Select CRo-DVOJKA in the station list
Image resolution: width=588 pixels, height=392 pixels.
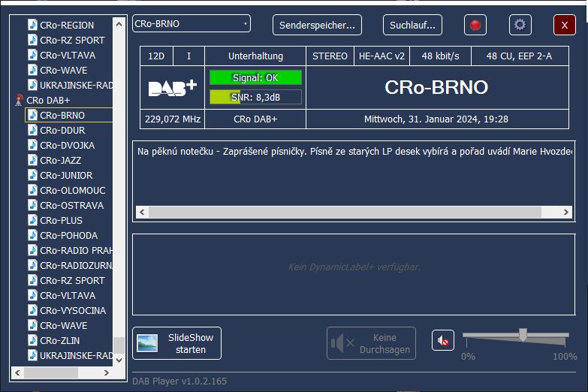pyautogui.click(x=67, y=145)
